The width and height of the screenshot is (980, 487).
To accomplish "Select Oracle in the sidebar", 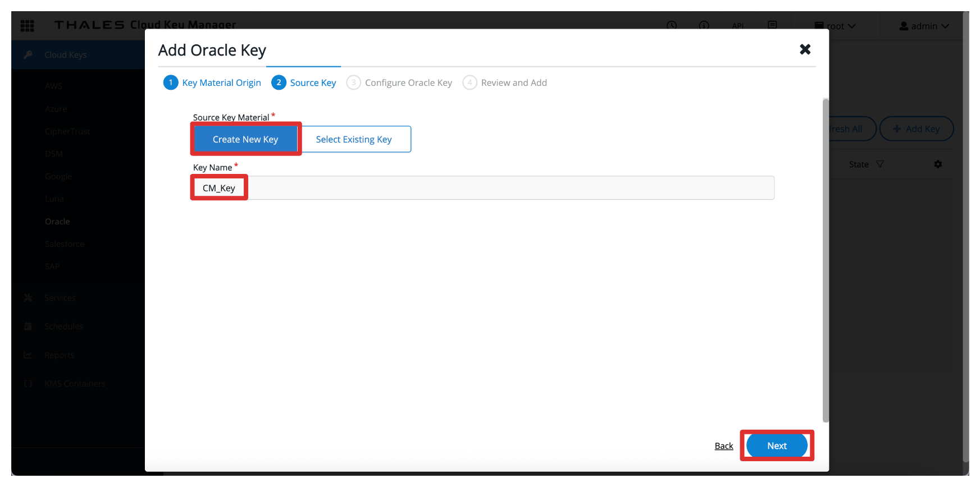I will 57,222.
